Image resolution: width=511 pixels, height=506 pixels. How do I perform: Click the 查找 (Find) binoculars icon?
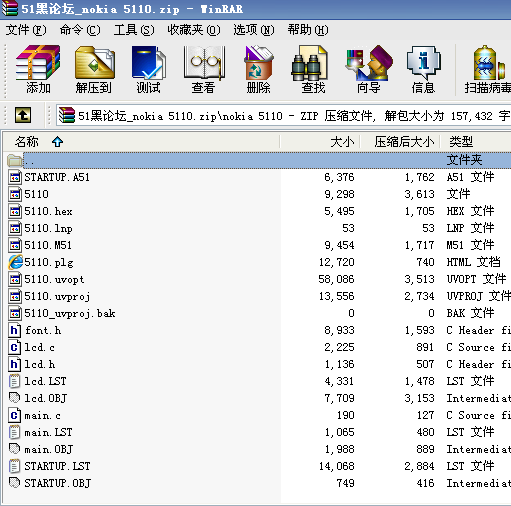pyautogui.click(x=313, y=70)
